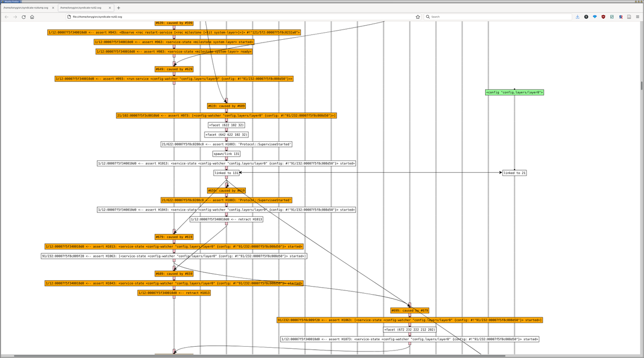Click the browser reload button
This screenshot has width=644, height=358.
pyautogui.click(x=24, y=17)
